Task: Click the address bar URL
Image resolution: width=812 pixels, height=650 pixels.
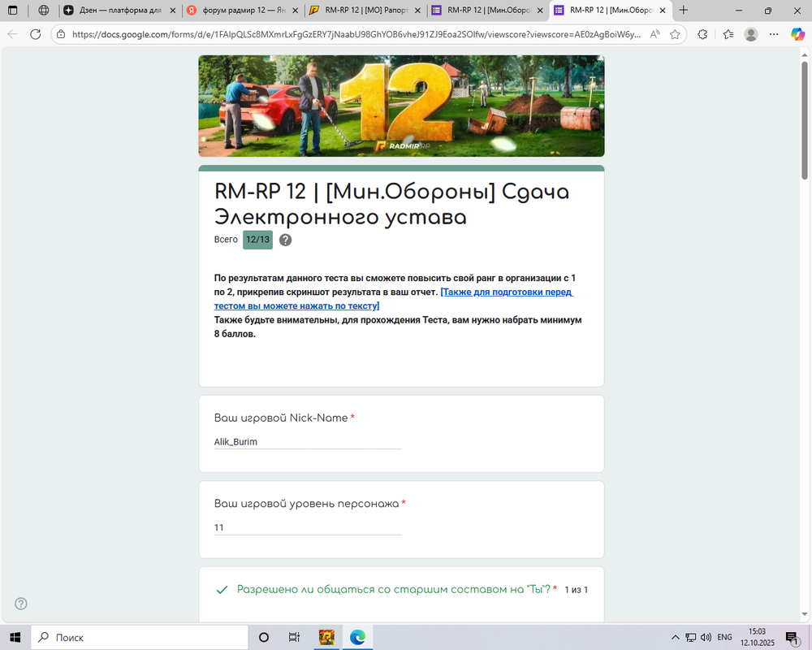Action: tap(356, 34)
